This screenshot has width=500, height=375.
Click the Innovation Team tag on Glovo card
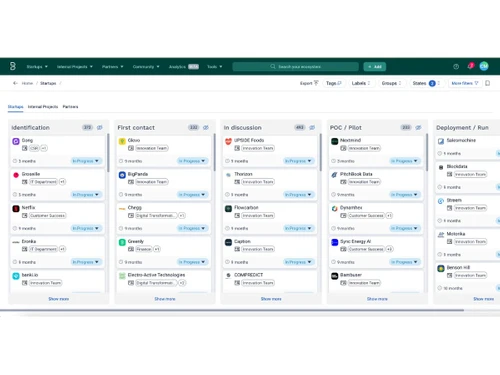(x=152, y=148)
